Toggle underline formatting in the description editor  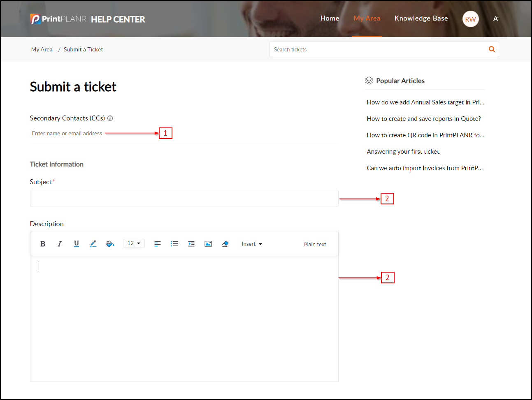77,244
